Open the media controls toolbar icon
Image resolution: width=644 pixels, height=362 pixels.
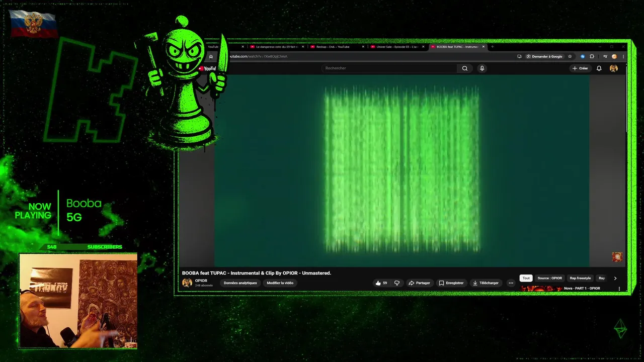coord(605,56)
